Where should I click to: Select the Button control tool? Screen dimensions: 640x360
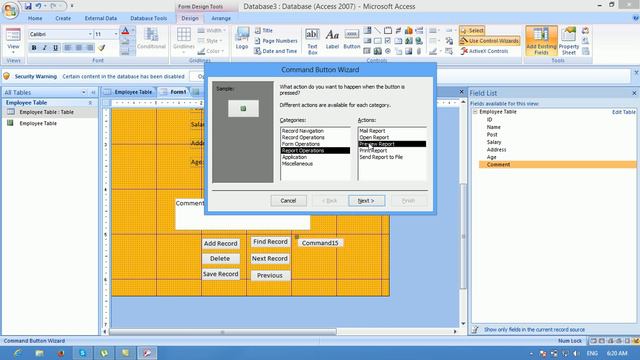pyautogui.click(x=351, y=39)
